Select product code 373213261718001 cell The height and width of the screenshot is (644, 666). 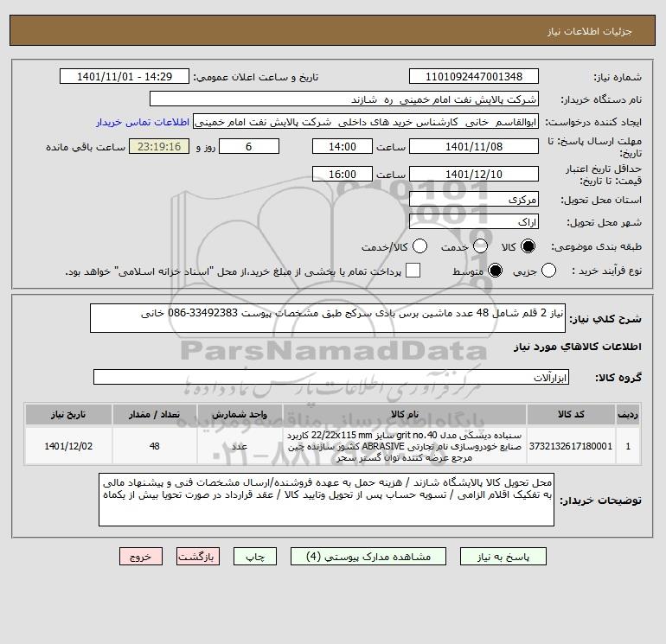coord(571,446)
